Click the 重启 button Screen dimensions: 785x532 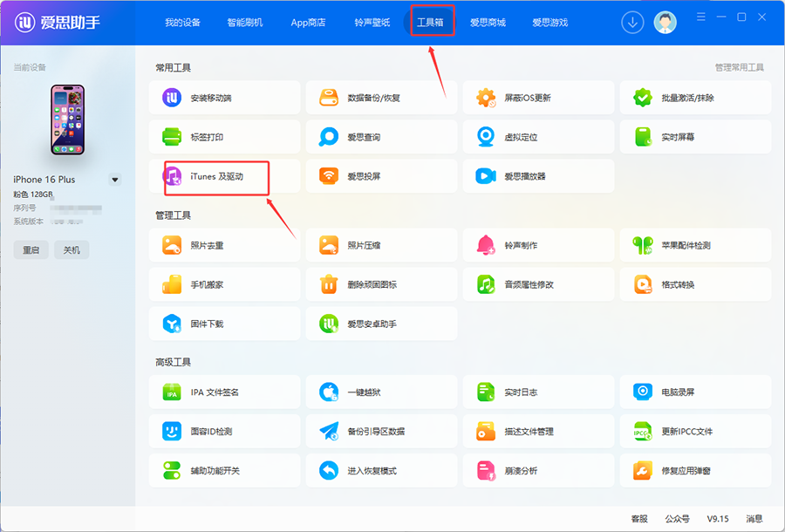tap(31, 249)
